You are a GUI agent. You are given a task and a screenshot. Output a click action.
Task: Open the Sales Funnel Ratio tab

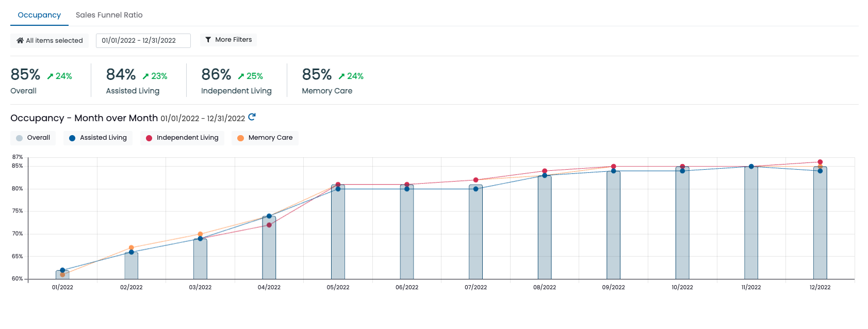click(x=109, y=15)
